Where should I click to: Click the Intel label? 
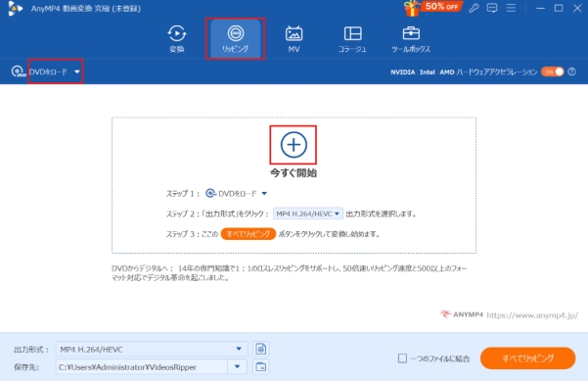[x=428, y=72]
